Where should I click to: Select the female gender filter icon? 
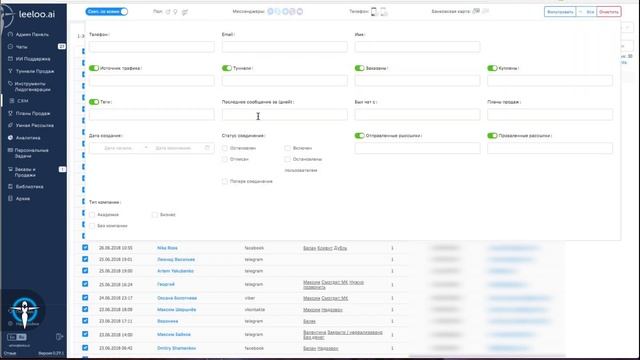pyautogui.click(x=176, y=12)
